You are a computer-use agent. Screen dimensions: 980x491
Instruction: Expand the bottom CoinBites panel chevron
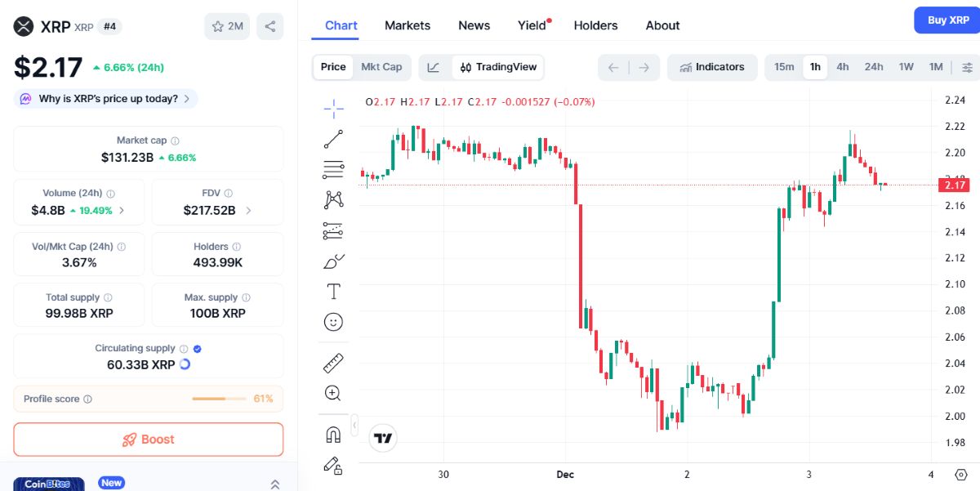(274, 484)
